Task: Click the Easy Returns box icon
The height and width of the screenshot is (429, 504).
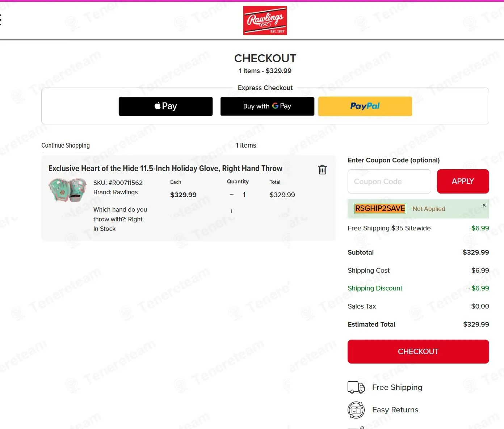Action: click(356, 410)
